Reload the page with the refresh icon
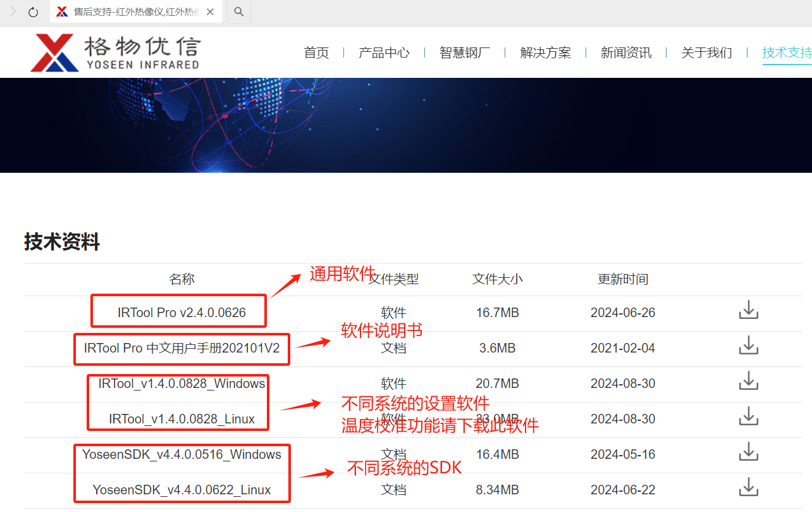This screenshot has width=812, height=512. point(34,12)
